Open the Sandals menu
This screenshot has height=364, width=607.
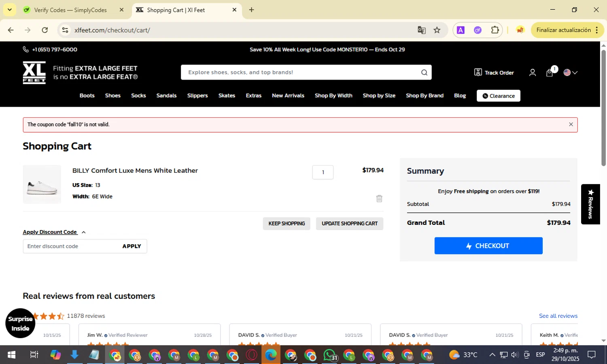tap(166, 95)
